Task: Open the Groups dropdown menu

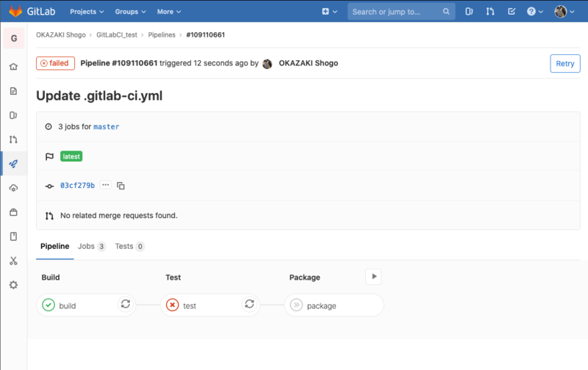Action: (130, 12)
